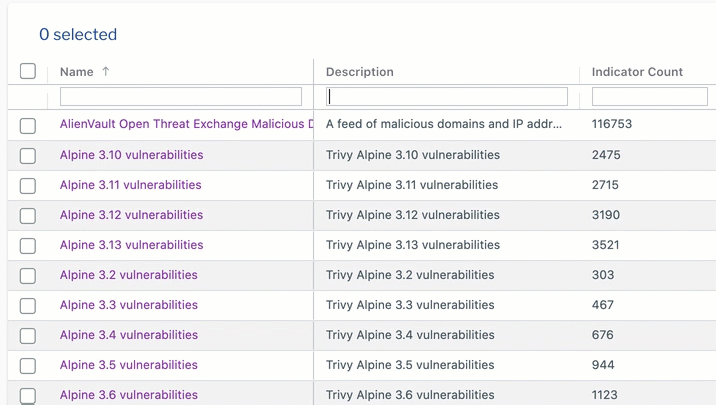Click 'Trivy Alpine 3.11 vulnerabilities' description cell
This screenshot has height=405, width=716.
pyautogui.click(x=412, y=185)
